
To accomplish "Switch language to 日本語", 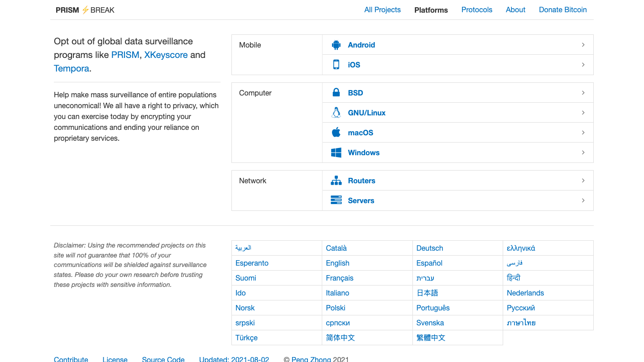I will pos(427,293).
